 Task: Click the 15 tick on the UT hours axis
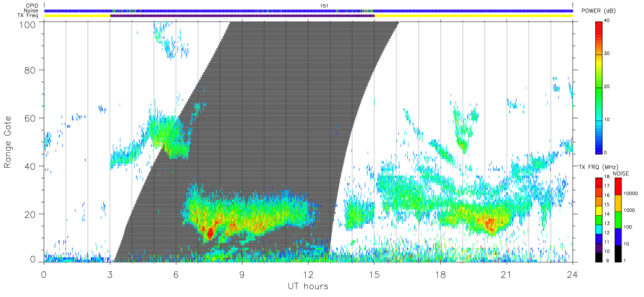[374, 274]
